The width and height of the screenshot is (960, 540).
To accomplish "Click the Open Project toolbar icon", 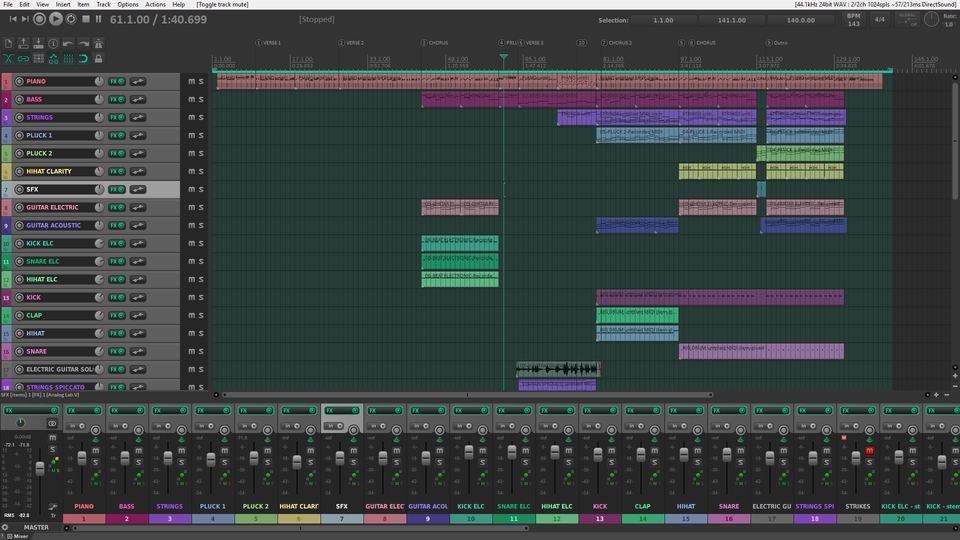I will [x=23, y=43].
